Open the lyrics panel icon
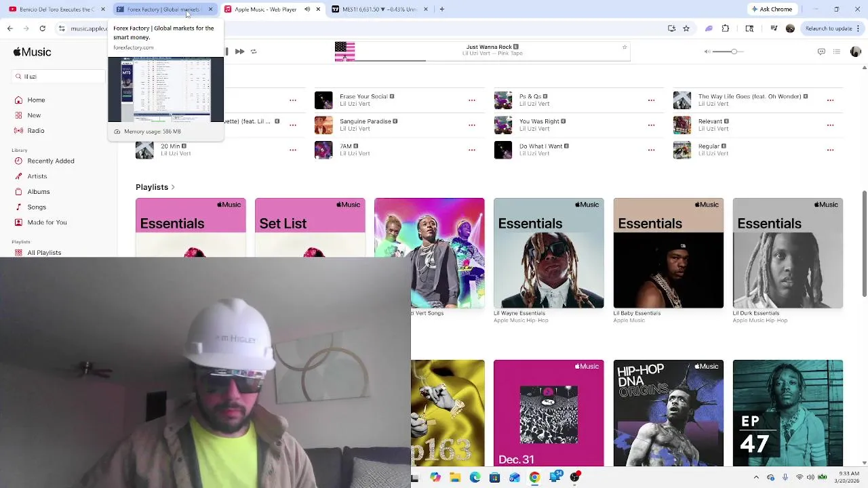Viewport: 868px width, 488px height. 821,52
